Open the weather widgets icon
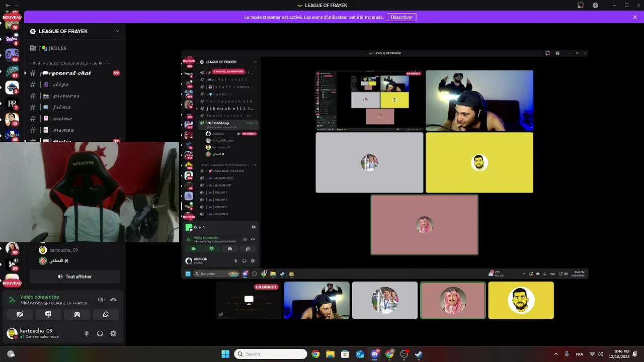Viewport: 644px width, 362px height. click(11, 354)
